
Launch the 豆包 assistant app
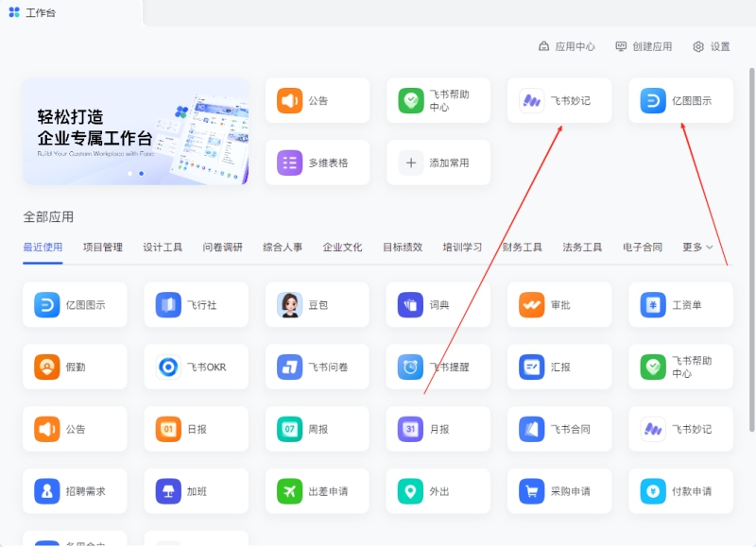[317, 304]
